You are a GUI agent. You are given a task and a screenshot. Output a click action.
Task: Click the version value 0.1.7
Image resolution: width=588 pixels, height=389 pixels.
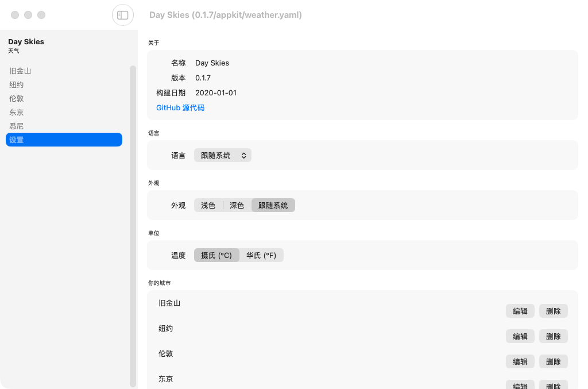pyautogui.click(x=203, y=78)
